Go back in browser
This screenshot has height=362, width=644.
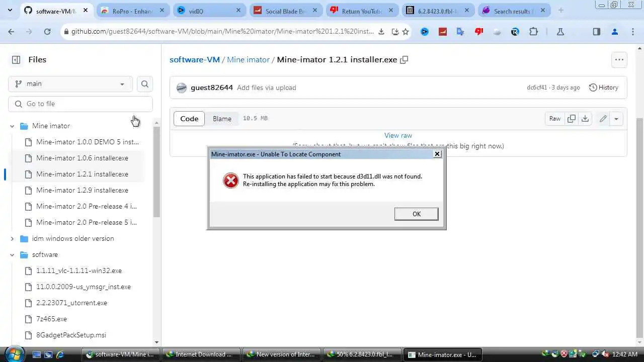(11, 32)
